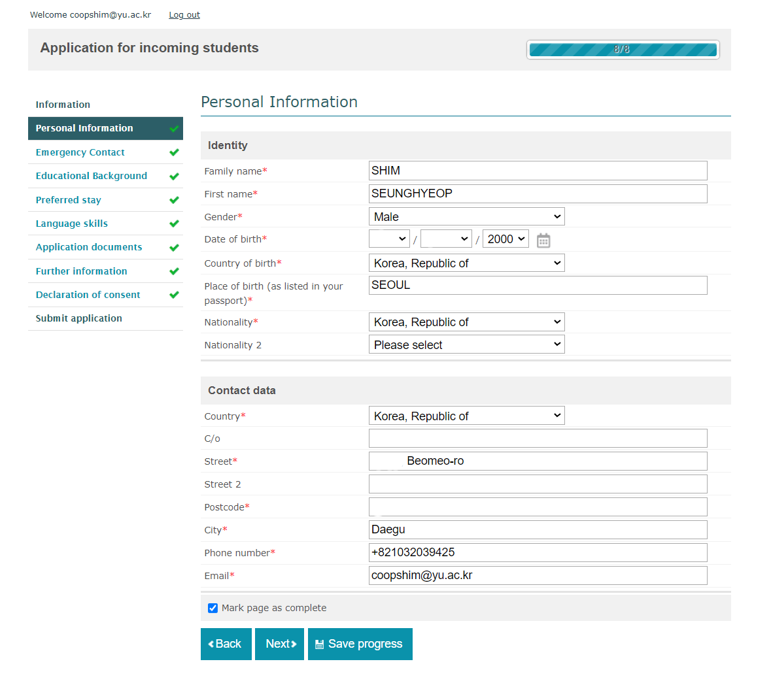The height and width of the screenshot is (700, 771).
Task: Click the checkmark beside Language skills
Action: (x=174, y=224)
